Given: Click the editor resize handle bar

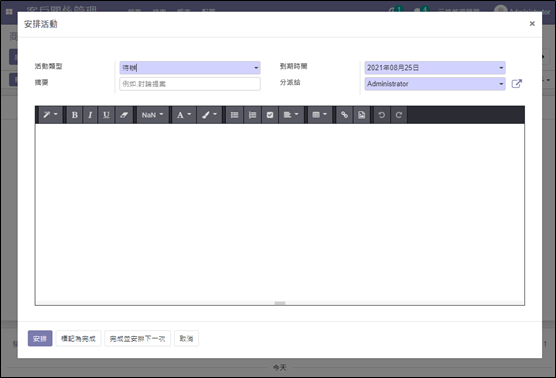Looking at the screenshot, I should tap(280, 303).
